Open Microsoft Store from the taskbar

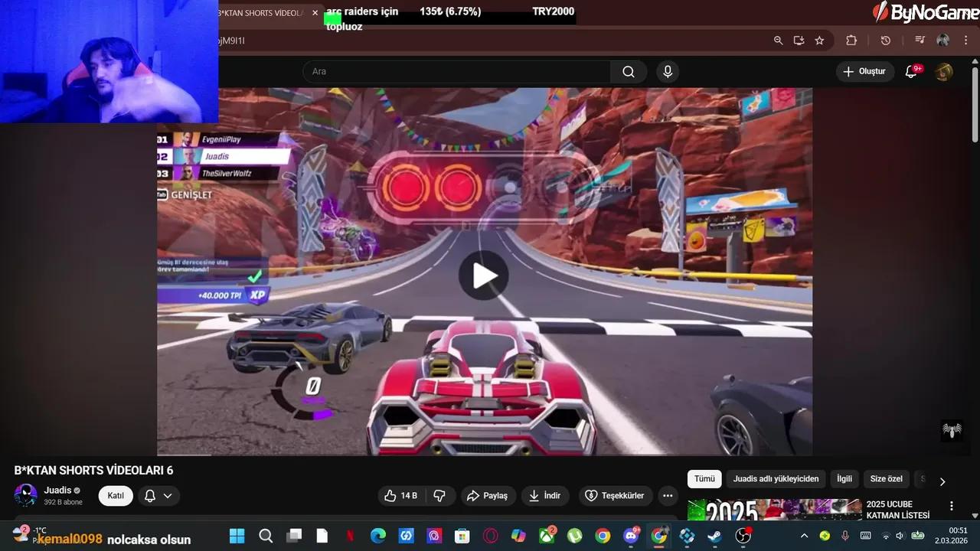[x=462, y=536]
